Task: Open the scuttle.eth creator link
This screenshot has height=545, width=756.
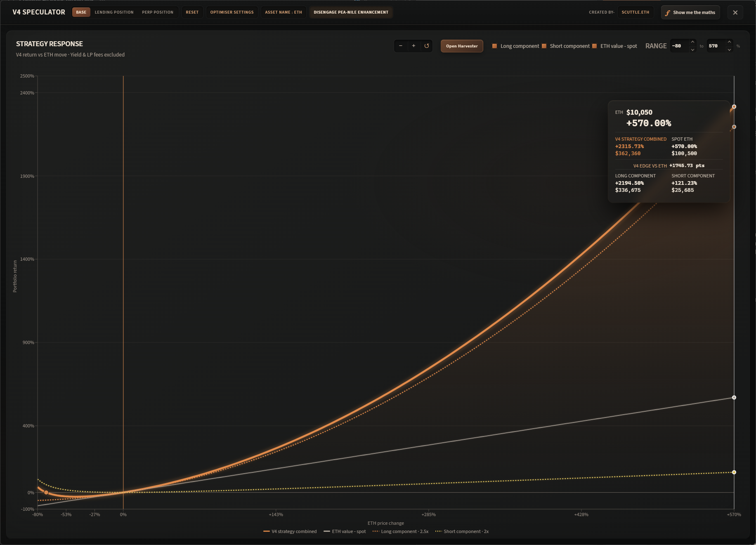Action: [636, 12]
